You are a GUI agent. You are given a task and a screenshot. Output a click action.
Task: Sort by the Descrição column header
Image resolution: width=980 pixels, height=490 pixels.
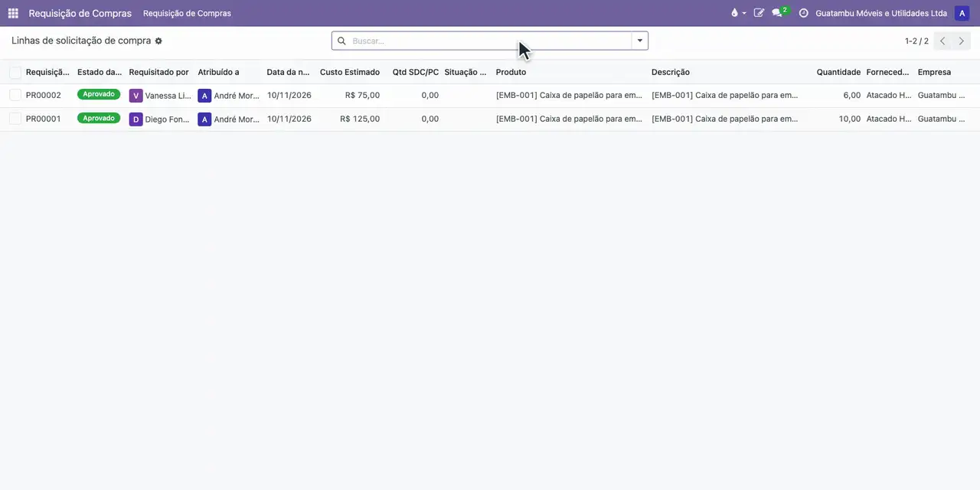click(x=671, y=72)
